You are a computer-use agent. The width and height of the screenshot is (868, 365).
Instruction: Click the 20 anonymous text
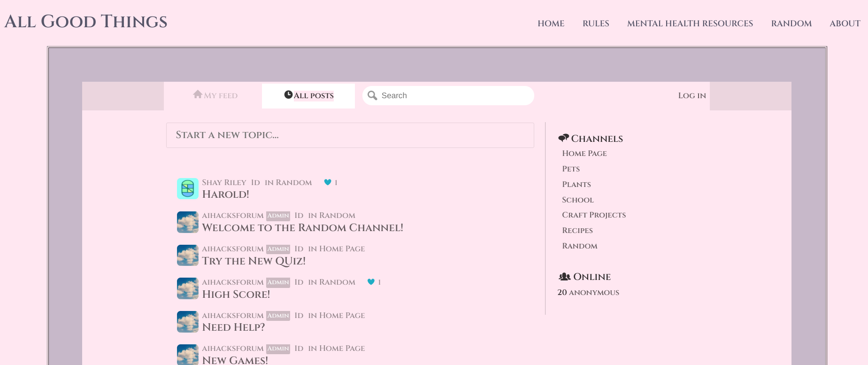point(588,292)
